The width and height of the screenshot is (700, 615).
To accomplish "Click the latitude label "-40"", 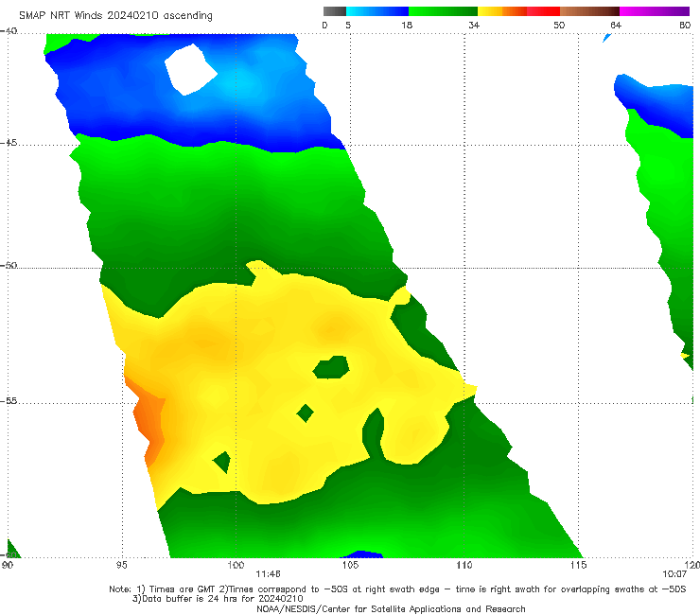I will (9, 31).
